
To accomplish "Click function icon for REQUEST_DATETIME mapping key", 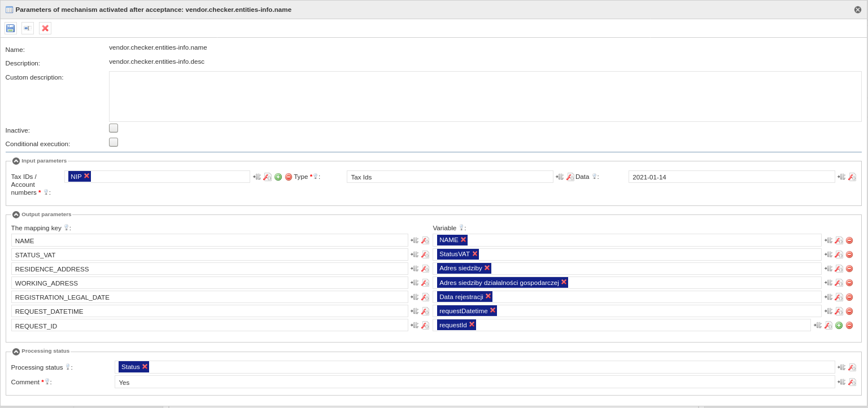I will (425, 311).
